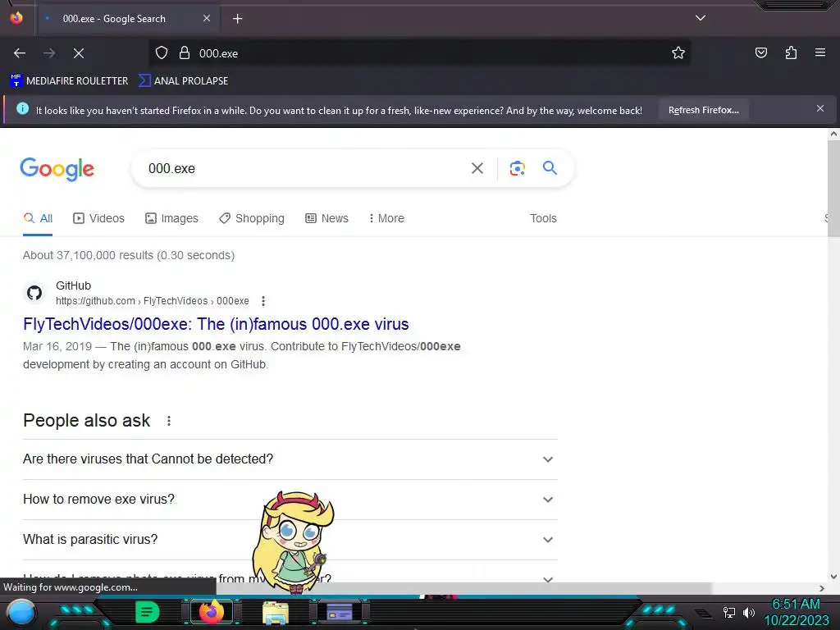
Task: Open the green notes app on taskbar
Action: 147,612
